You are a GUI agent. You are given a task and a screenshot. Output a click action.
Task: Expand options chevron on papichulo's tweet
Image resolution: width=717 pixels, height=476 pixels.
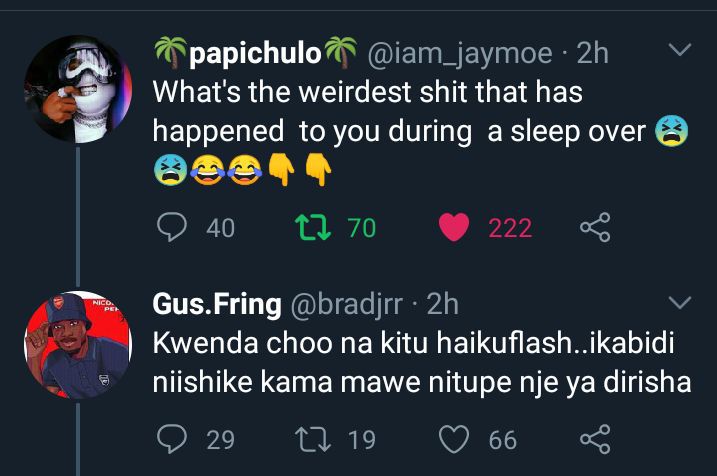click(680, 49)
